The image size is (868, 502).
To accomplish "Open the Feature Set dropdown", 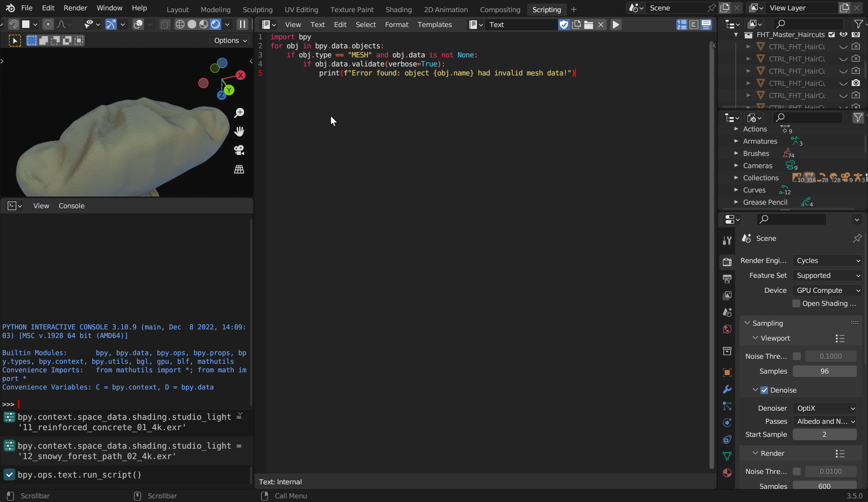I will [827, 276].
